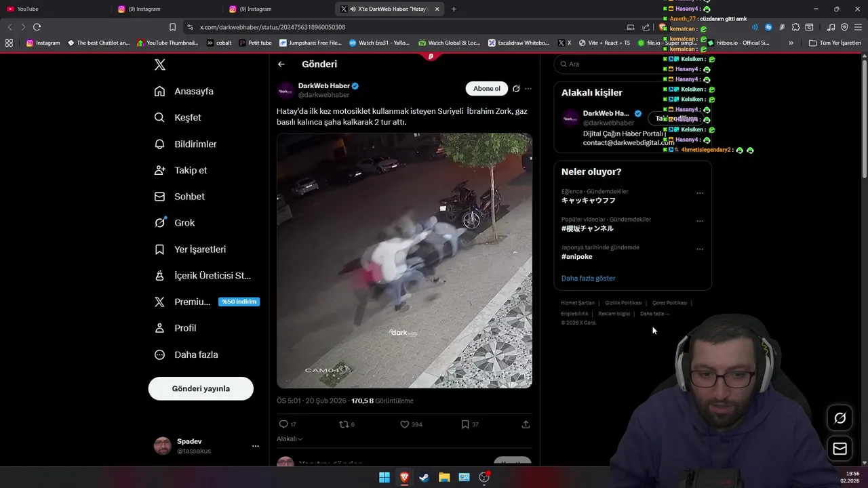Expand bookmarks overflow chevron

[791, 43]
